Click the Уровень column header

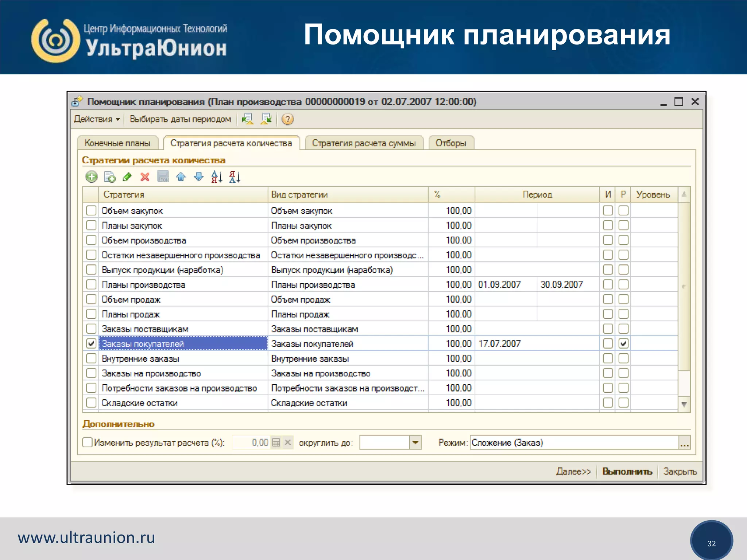coord(654,194)
